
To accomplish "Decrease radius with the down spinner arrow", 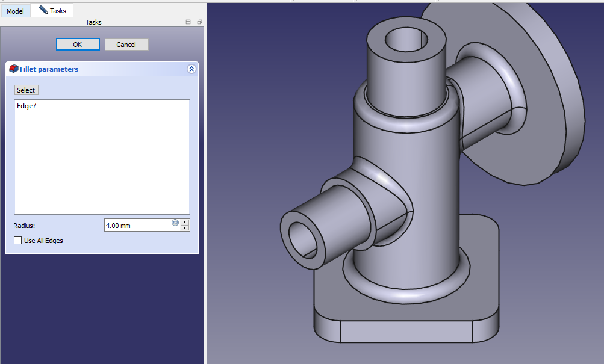I will pyautogui.click(x=185, y=228).
